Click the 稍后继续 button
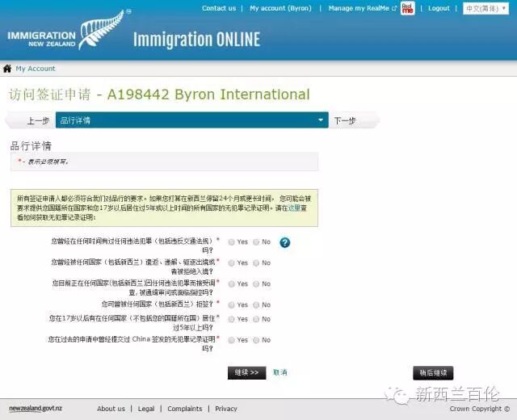 (433, 373)
